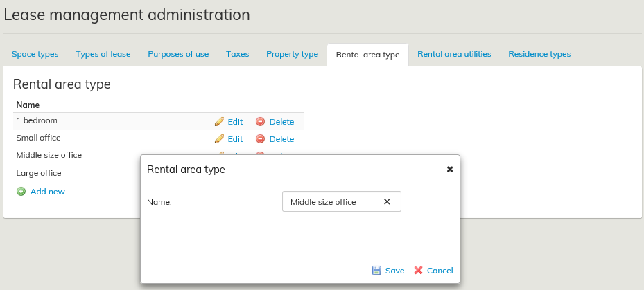Select the Taxes tab
Viewport: 644px width, 290px height.
click(237, 54)
